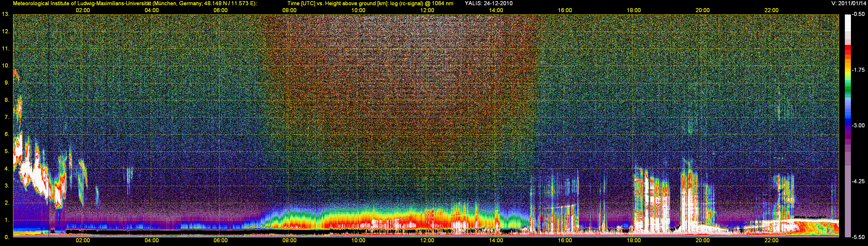The width and height of the screenshot is (868, 246).
Task: Click the "Time [UTC] vs. Height above ground" heading
Action: click(x=370, y=3)
